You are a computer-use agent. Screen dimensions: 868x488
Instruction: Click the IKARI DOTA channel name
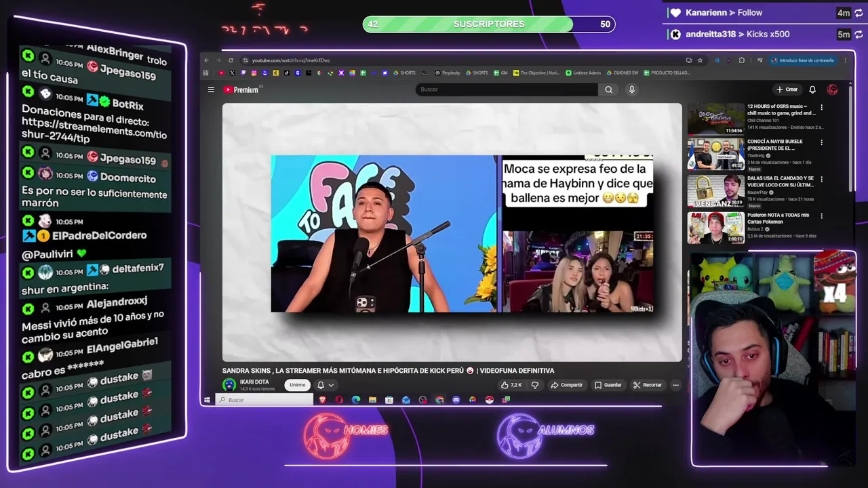[x=254, y=382]
